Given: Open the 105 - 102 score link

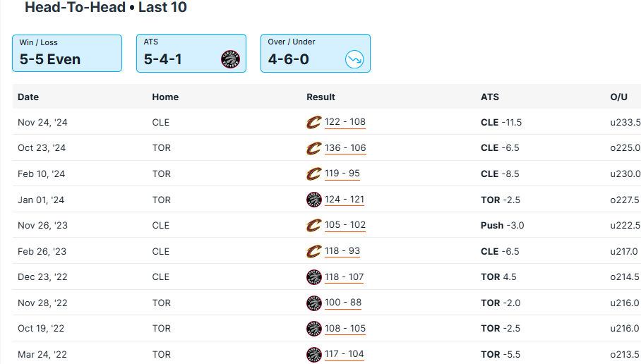Looking at the screenshot, I should (x=345, y=225).
